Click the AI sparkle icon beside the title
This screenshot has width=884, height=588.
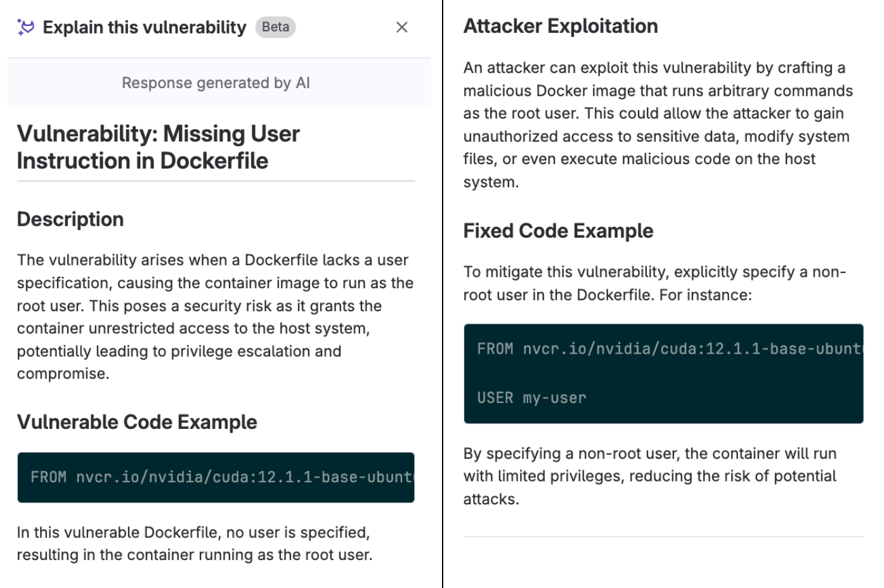coord(26,27)
